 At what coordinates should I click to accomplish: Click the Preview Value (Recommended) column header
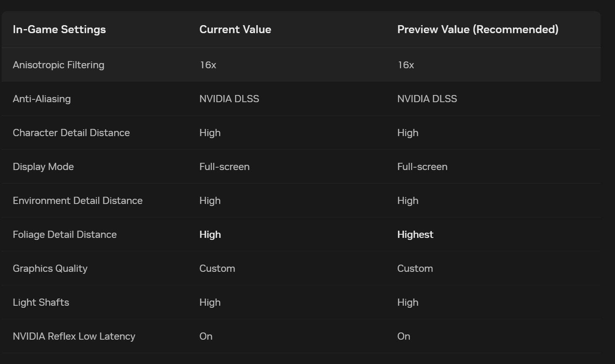point(478,30)
